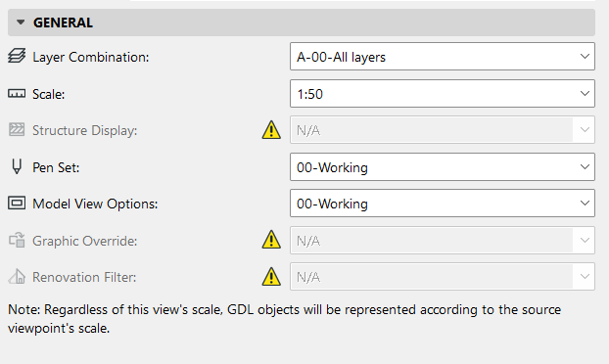Click the disabled Structure Display N/A dropdown
The height and width of the screenshot is (364, 609).
[x=442, y=129]
